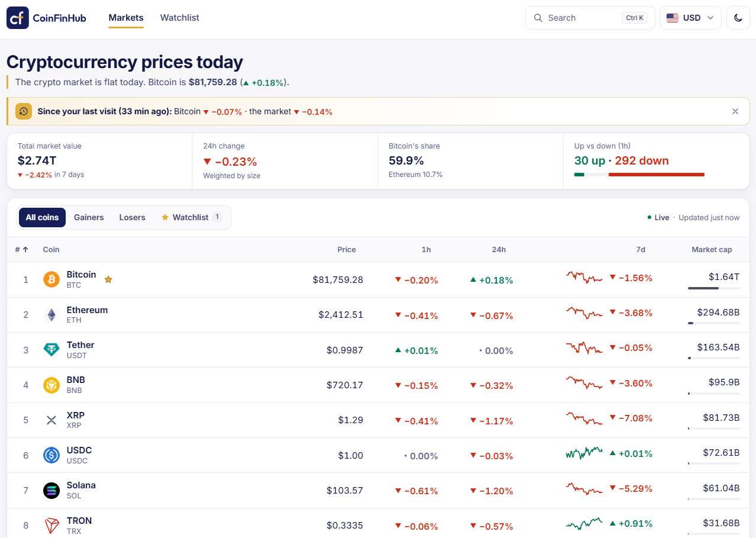The image size is (756, 538).
Task: Open the Markets nav tab
Action: tap(126, 18)
